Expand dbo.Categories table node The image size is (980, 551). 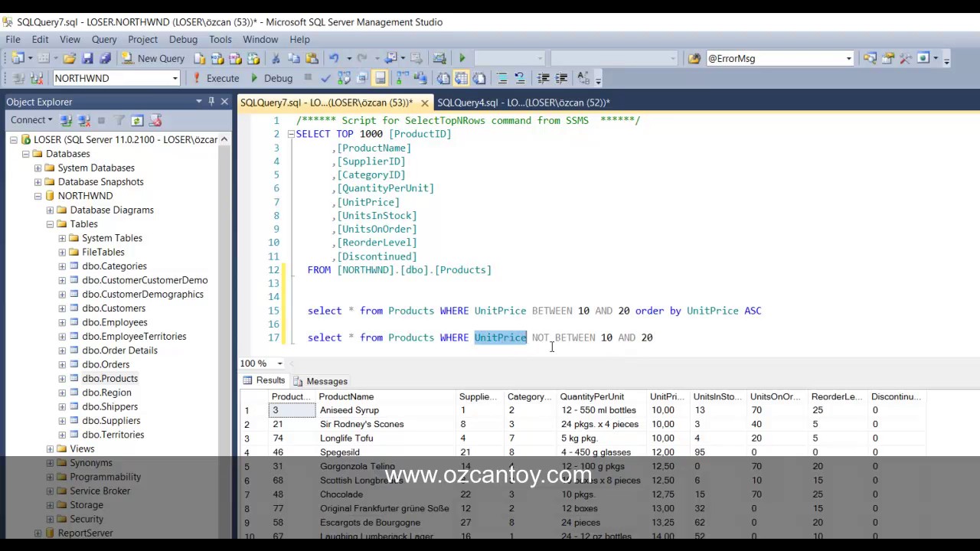[x=63, y=266]
